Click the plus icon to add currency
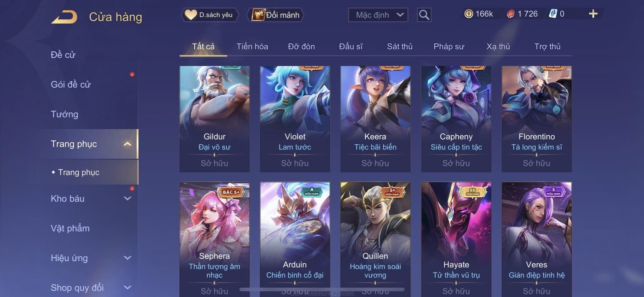The width and height of the screenshot is (644, 297). tap(593, 14)
